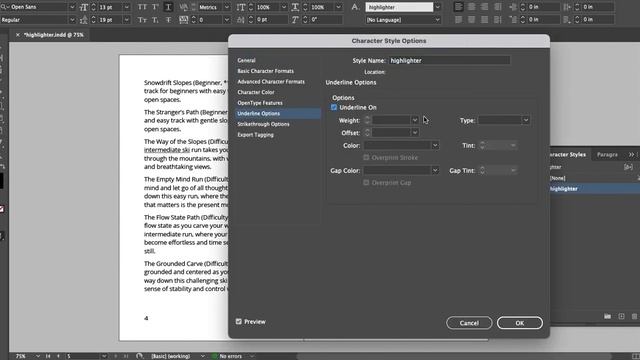Click the justify last line left icon
Screen dimensions: 640x360
point(458,20)
